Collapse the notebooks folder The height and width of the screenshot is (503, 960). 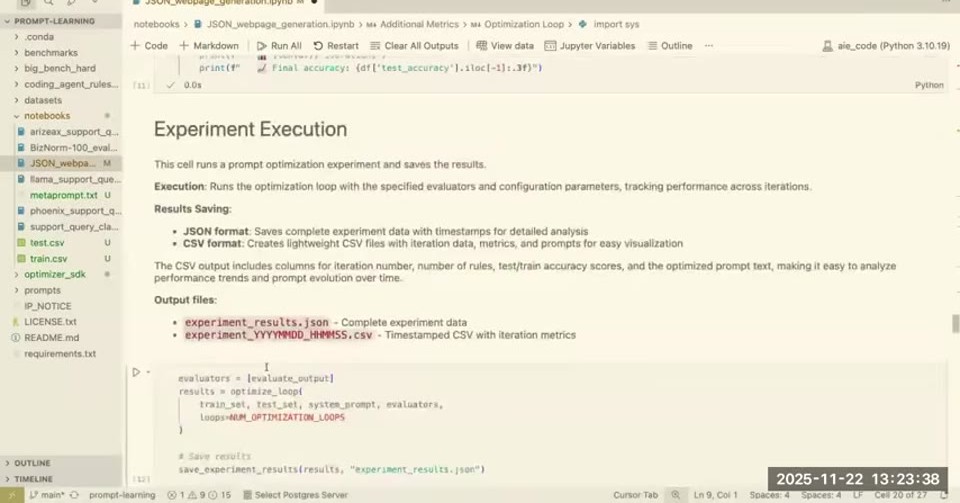61,116
